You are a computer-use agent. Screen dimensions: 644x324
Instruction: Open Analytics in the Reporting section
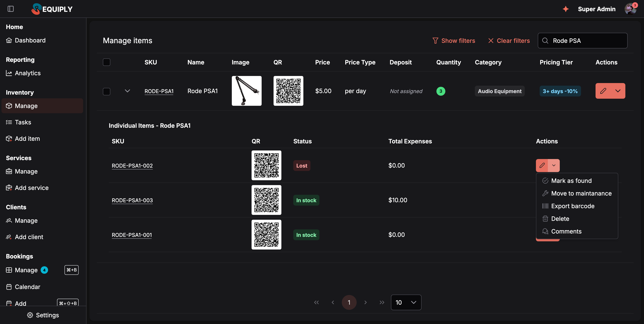(x=23, y=73)
